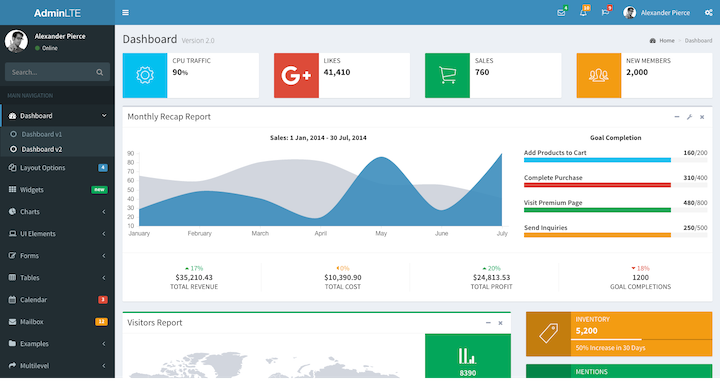Click Dashboard breadcrumb text
The image size is (720, 389).
coord(698,40)
